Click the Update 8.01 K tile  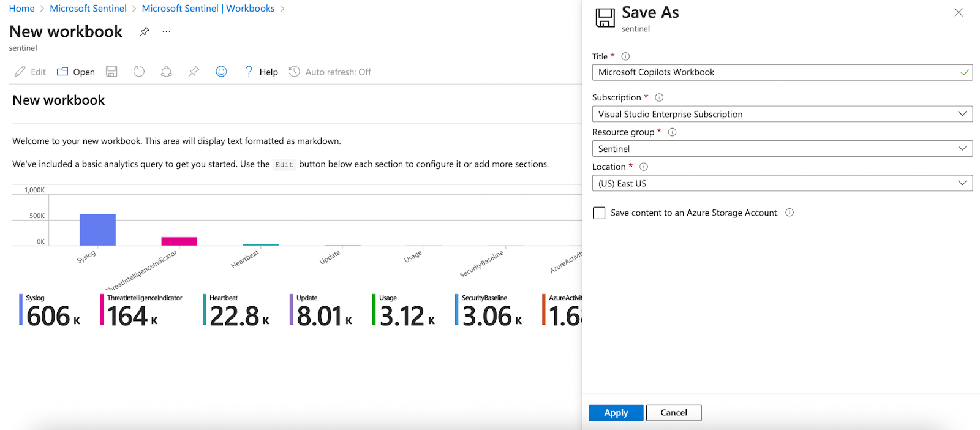pyautogui.click(x=322, y=311)
